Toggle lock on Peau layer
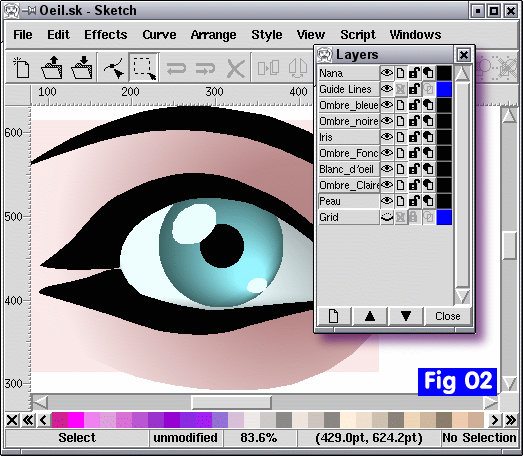 tap(414, 201)
